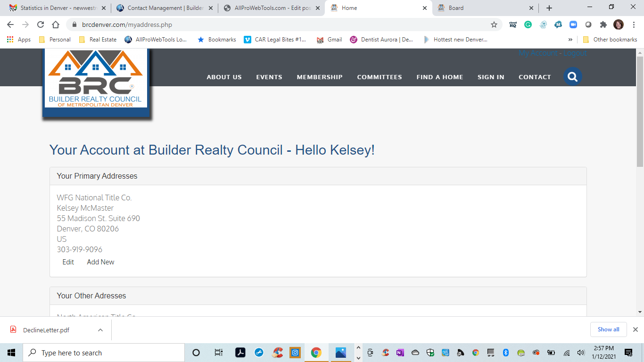Open the AllProWebTools Lo... bookmark

point(156,40)
